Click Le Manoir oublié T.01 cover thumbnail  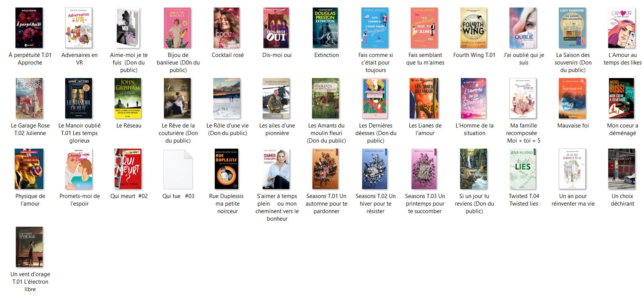pyautogui.click(x=79, y=98)
